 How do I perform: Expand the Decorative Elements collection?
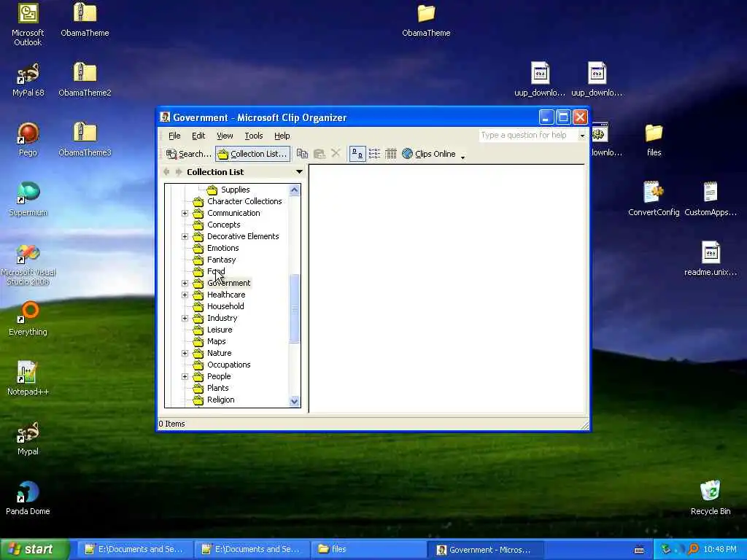point(185,237)
